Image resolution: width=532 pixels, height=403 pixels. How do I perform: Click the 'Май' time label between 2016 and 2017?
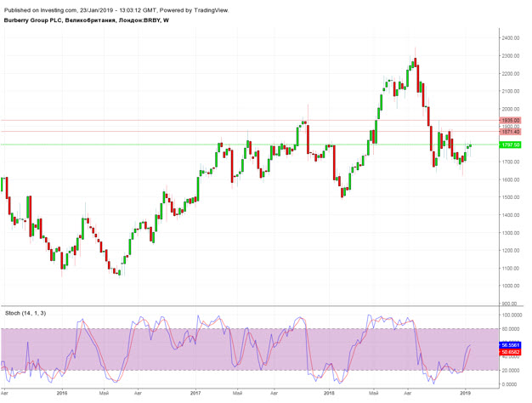(x=105, y=393)
